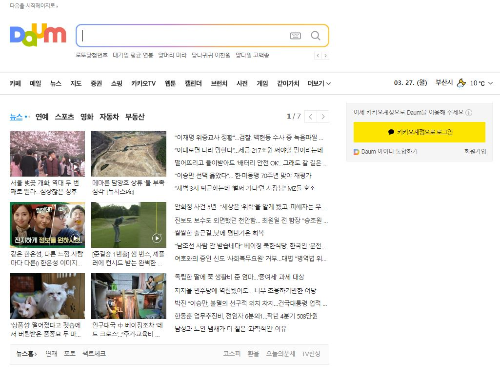This screenshot has width=500, height=368.
Task: Open 게임 from the service menu
Action: tap(262, 83)
